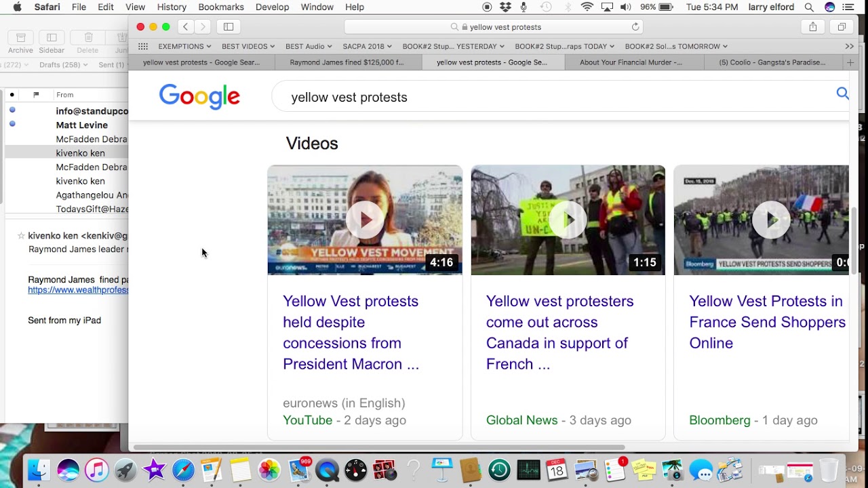Open Spotlight search in menu bar
The width and height of the screenshot is (868, 488).
click(809, 7)
